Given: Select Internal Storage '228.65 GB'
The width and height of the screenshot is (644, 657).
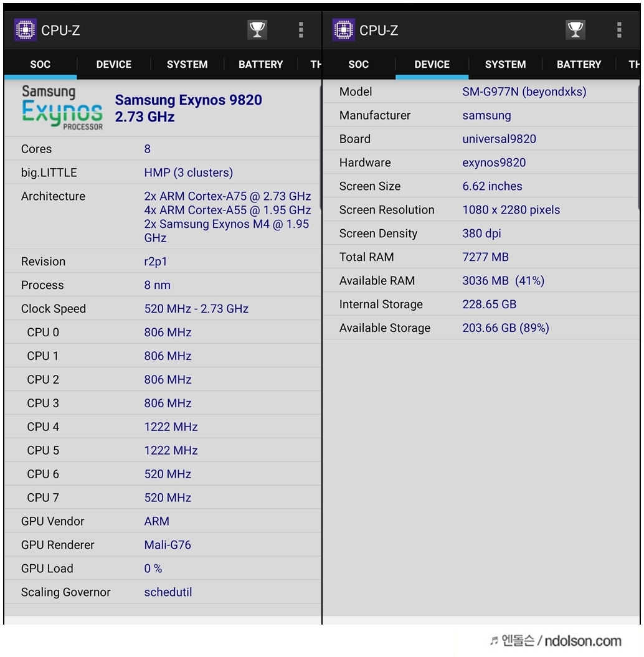Looking at the screenshot, I should (x=489, y=304).
